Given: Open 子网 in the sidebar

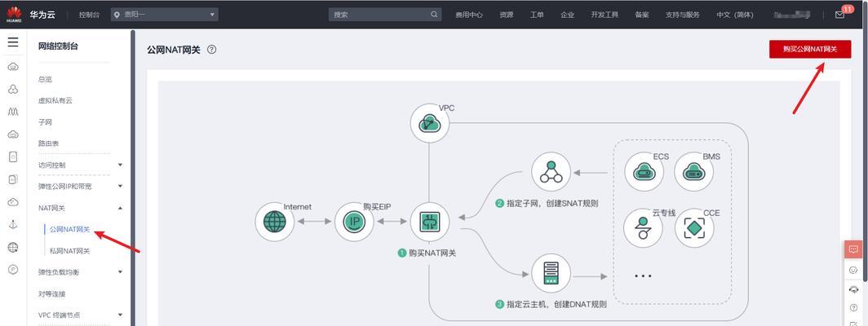Looking at the screenshot, I should 45,122.
